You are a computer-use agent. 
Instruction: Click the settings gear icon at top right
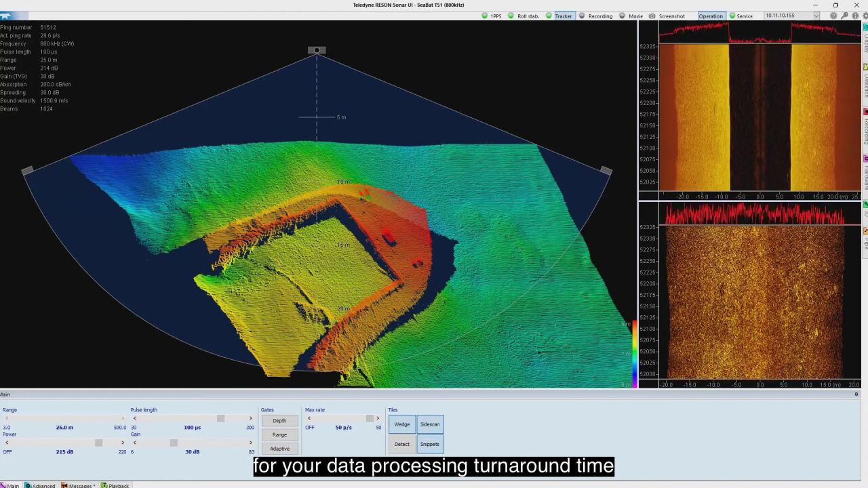(864, 16)
